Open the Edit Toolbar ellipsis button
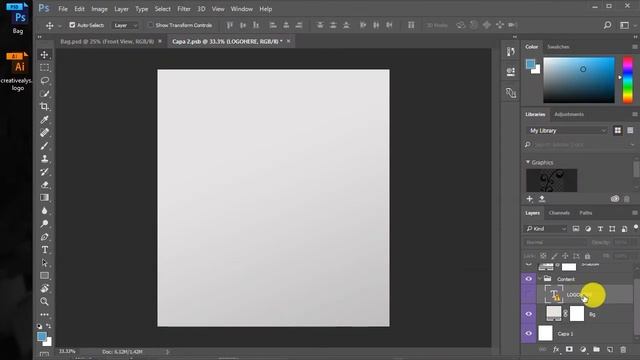Image resolution: width=640 pixels, height=360 pixels. 44,315
